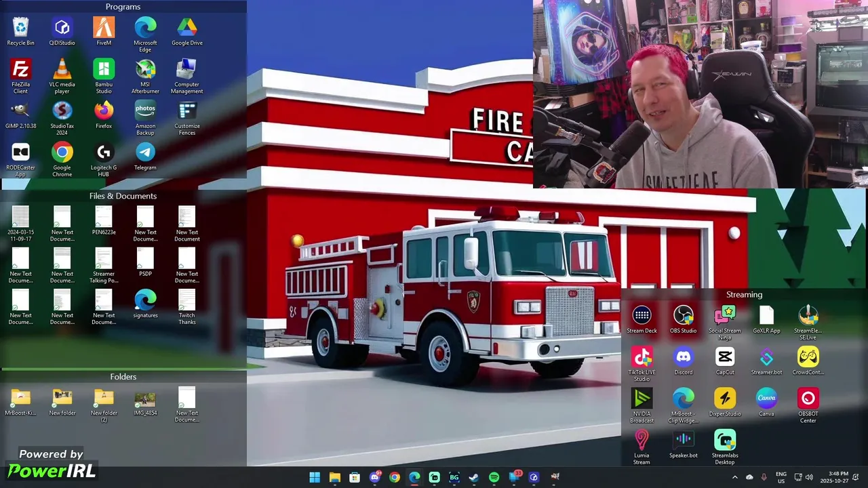Open the Telegram desktop shortcut
The height and width of the screenshot is (488, 868).
pyautogui.click(x=145, y=157)
